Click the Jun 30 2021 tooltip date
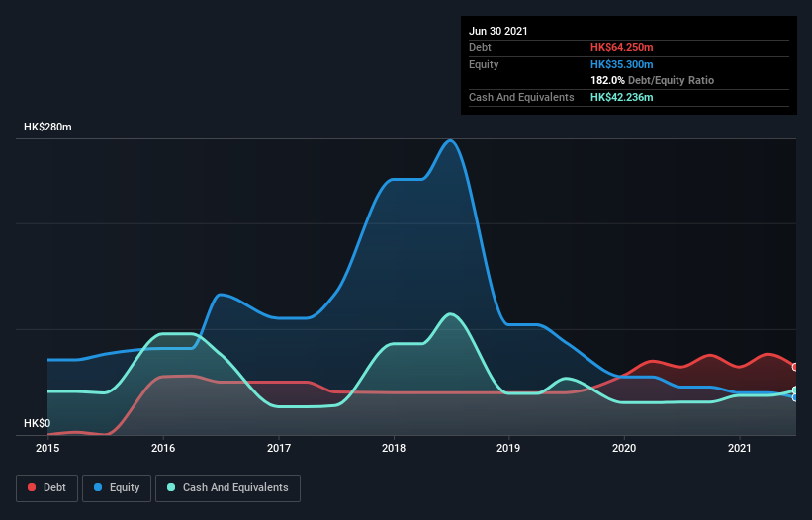Image resolution: width=812 pixels, height=520 pixels. tap(498, 31)
